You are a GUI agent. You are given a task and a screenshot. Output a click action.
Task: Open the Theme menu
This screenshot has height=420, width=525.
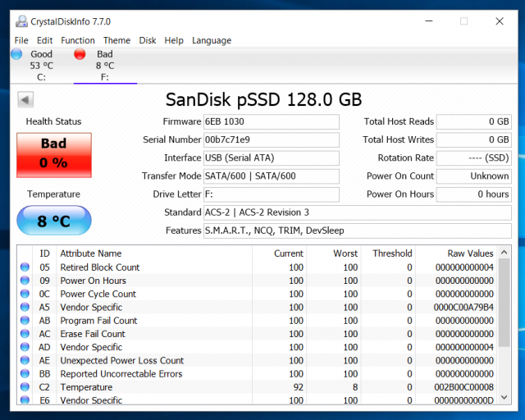click(x=116, y=40)
